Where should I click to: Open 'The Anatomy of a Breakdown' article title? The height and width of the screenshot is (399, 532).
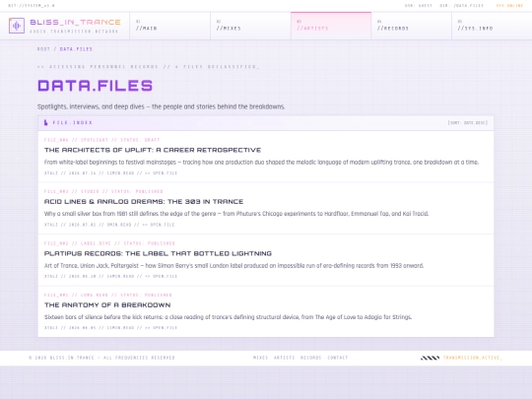tap(107, 305)
